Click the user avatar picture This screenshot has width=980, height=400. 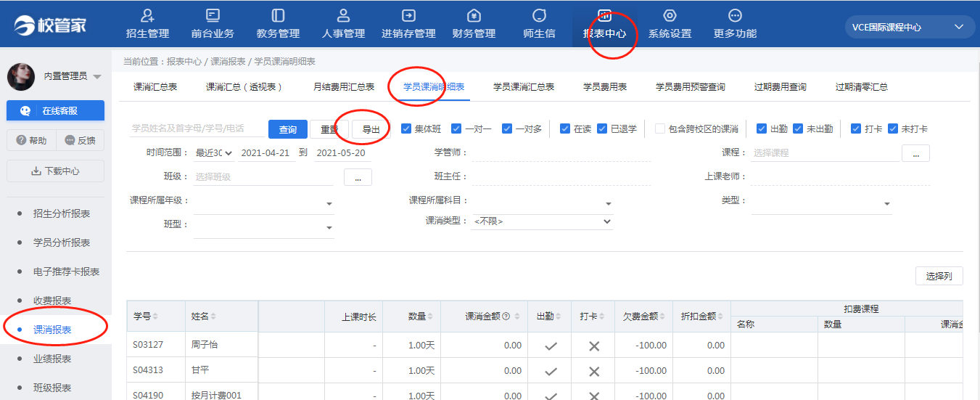[21, 76]
